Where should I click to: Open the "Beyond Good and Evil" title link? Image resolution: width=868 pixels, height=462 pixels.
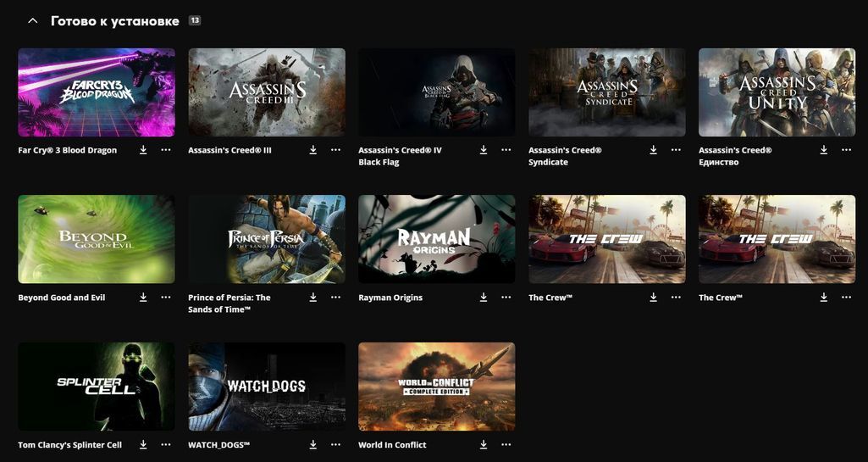62,298
